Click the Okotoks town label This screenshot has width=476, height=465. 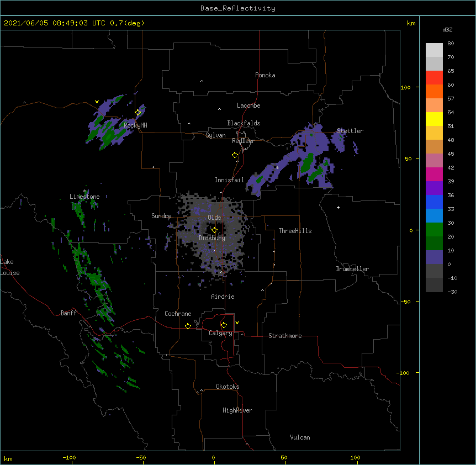click(x=228, y=387)
